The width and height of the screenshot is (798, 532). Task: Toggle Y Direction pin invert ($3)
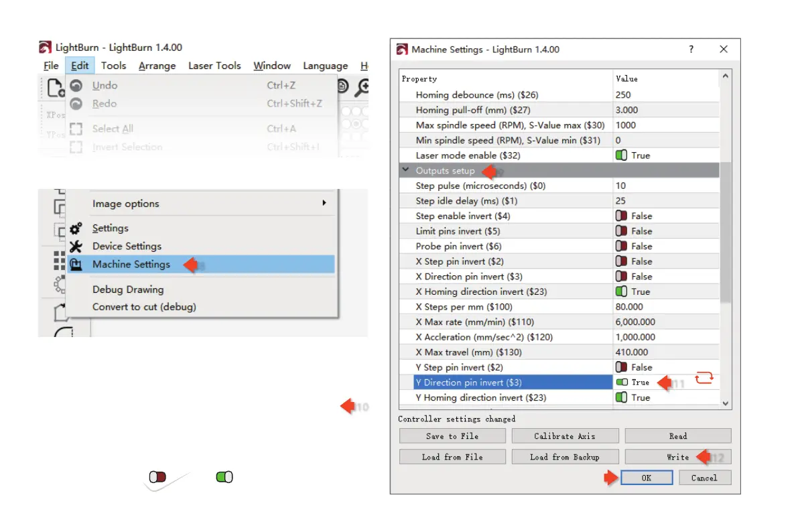pos(621,383)
